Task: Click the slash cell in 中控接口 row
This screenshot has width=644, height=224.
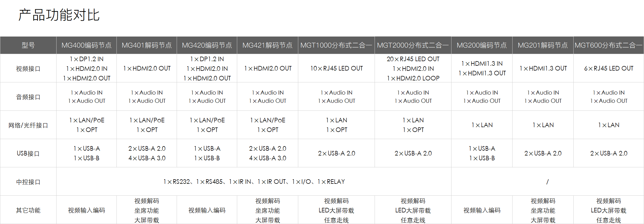Action: point(548,182)
